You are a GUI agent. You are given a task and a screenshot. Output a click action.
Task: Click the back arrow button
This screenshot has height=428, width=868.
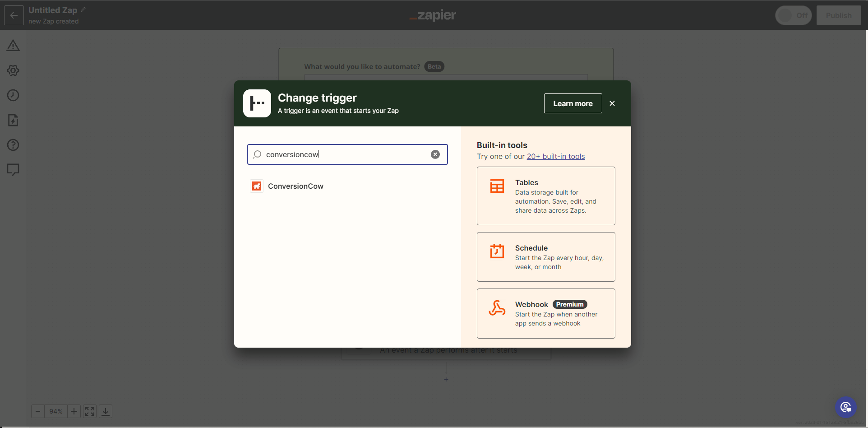coord(14,15)
